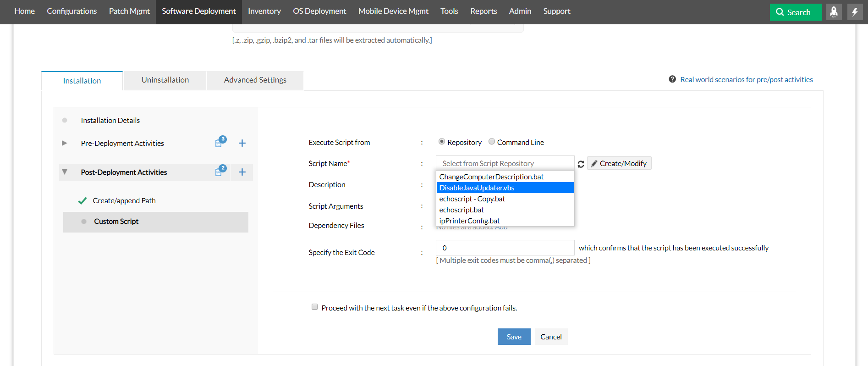Open the Patch Mgmt menu
The image size is (868, 366).
click(129, 11)
